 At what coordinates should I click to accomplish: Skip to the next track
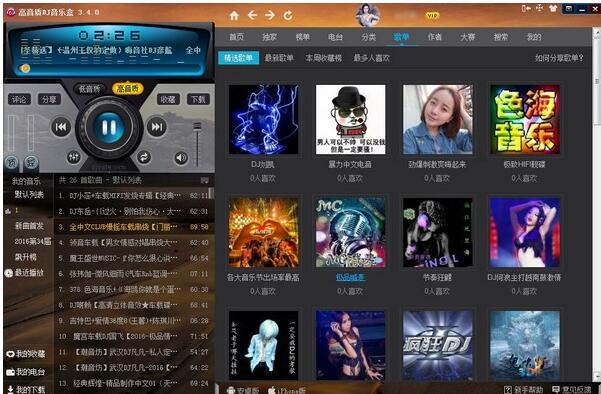(156, 127)
